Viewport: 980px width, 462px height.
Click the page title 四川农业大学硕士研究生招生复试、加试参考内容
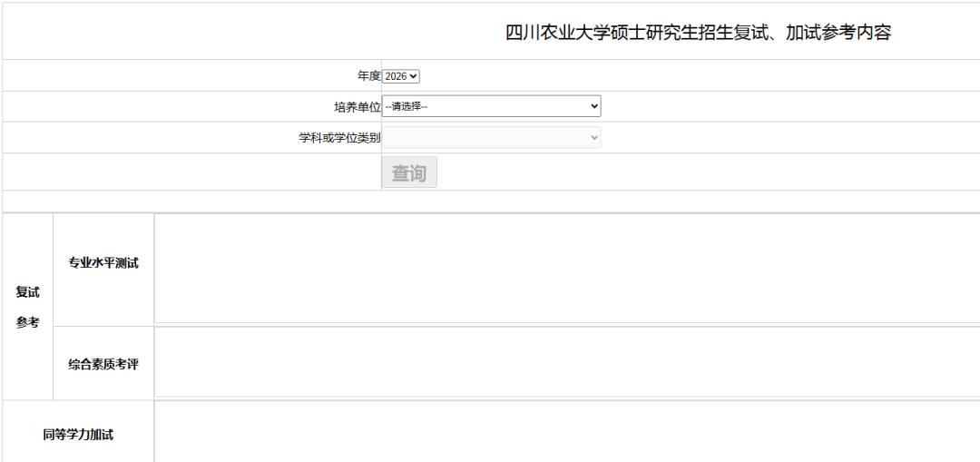[698, 33]
